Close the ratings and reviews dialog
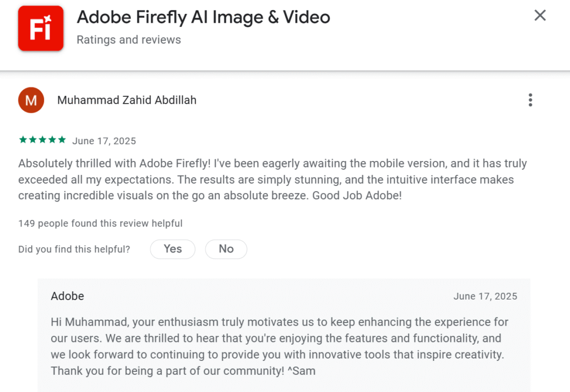 (x=540, y=15)
